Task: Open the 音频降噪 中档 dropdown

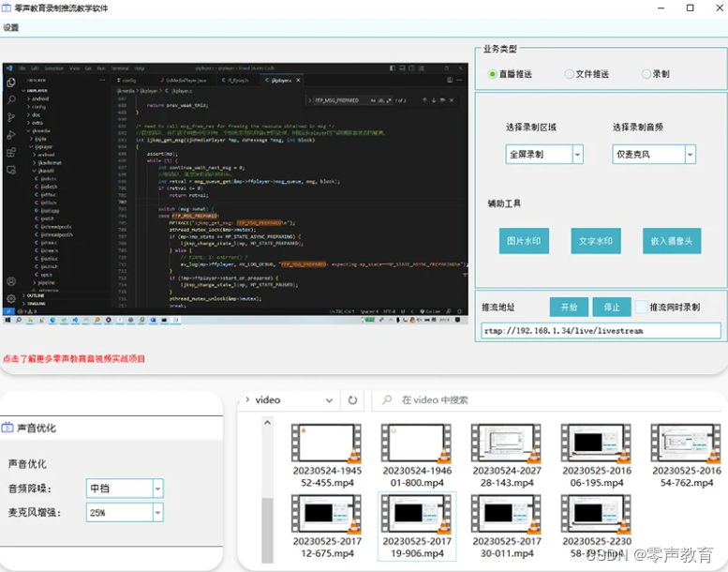Action: pyautogui.click(x=157, y=489)
